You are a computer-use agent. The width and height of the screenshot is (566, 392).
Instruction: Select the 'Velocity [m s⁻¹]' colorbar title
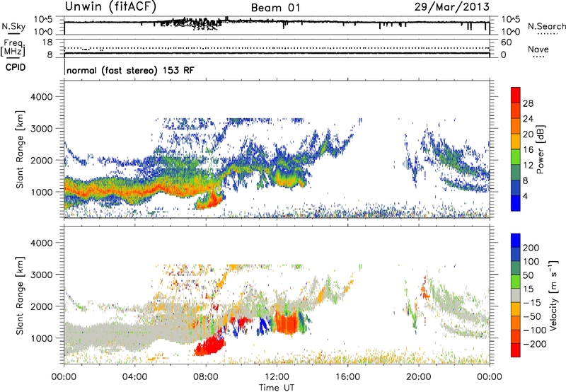coord(553,296)
